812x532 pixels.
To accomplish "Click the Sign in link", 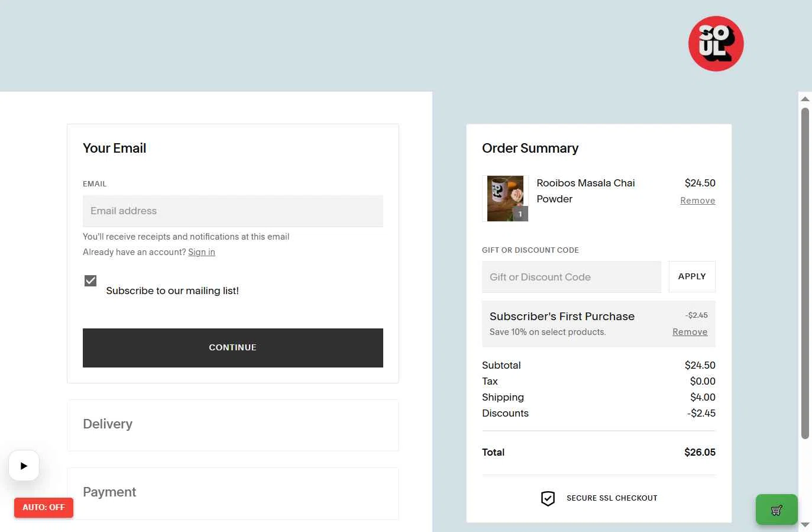I will 202,252.
